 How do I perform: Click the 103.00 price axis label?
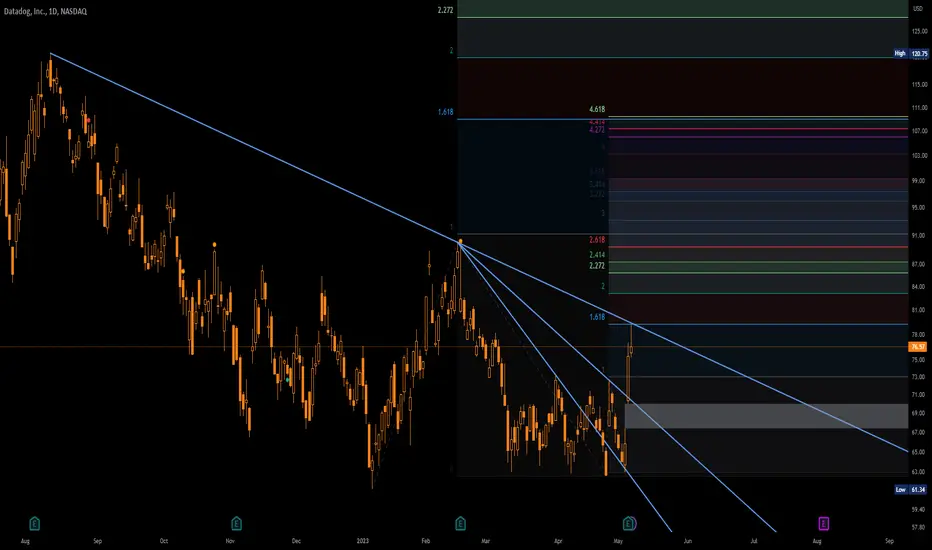click(x=919, y=155)
